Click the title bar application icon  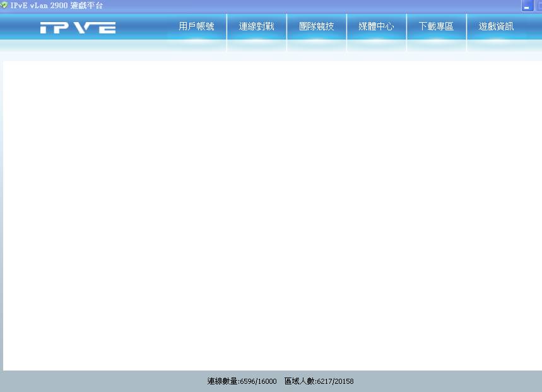tap(4, 5)
